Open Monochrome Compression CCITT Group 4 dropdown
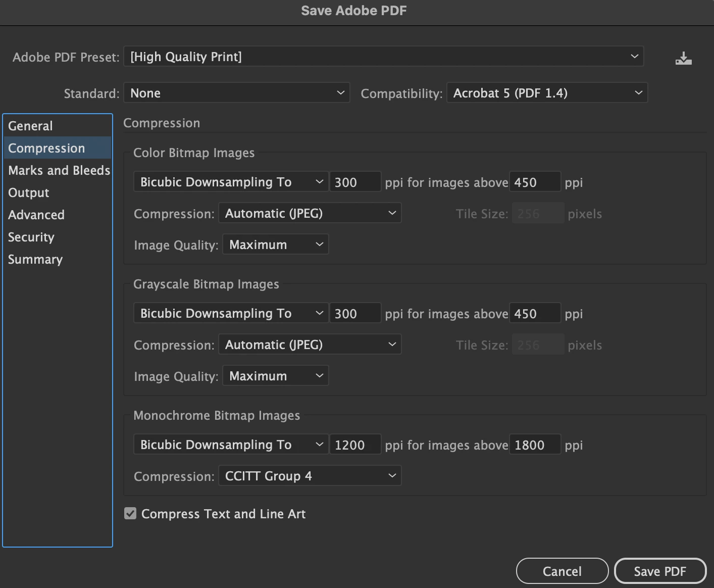The height and width of the screenshot is (588, 714). click(x=310, y=476)
